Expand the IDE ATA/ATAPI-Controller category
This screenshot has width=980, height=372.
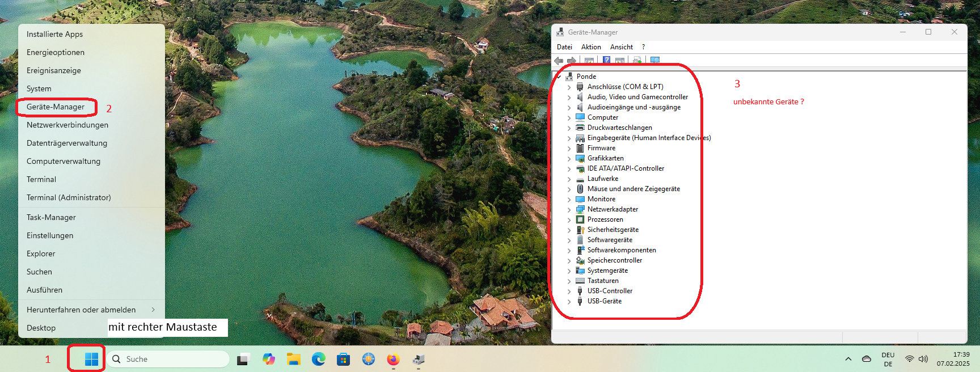coord(569,168)
